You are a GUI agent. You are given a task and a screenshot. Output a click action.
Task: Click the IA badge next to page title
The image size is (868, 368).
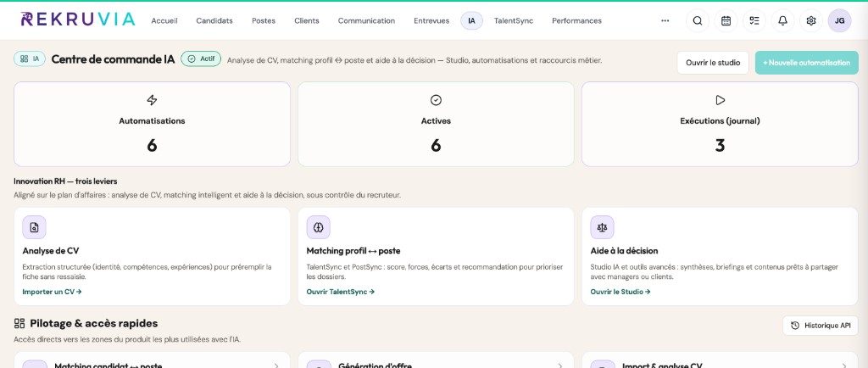point(30,59)
